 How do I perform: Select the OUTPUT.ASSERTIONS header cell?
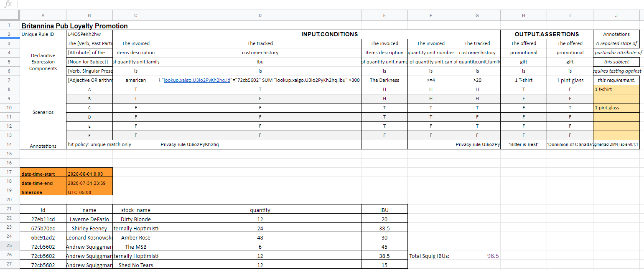(x=547, y=34)
